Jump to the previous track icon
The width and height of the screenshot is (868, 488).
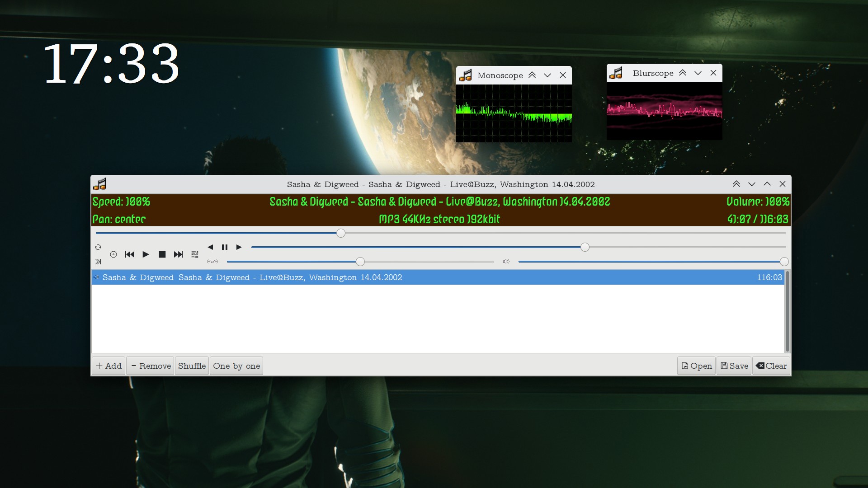[x=130, y=254]
